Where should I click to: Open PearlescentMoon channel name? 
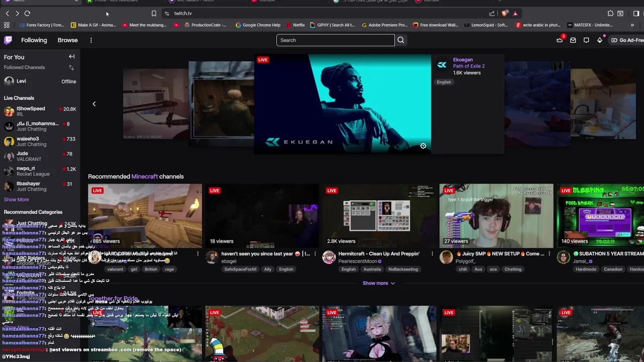click(x=358, y=261)
